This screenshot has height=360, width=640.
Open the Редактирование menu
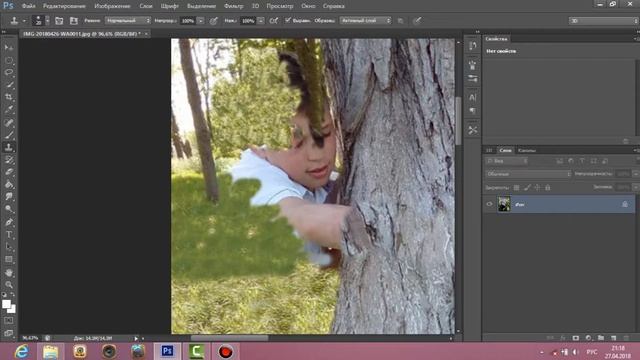tap(64, 6)
